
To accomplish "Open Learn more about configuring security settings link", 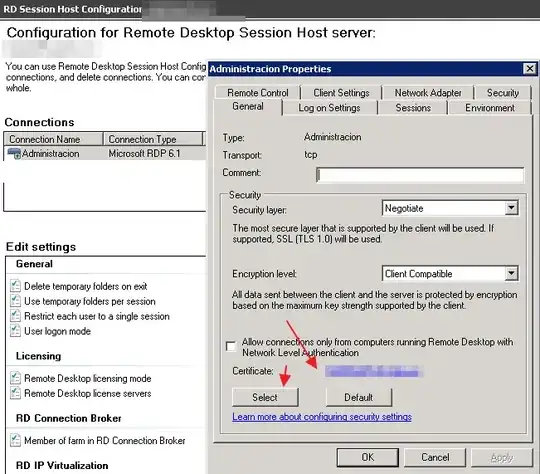I will [x=322, y=416].
